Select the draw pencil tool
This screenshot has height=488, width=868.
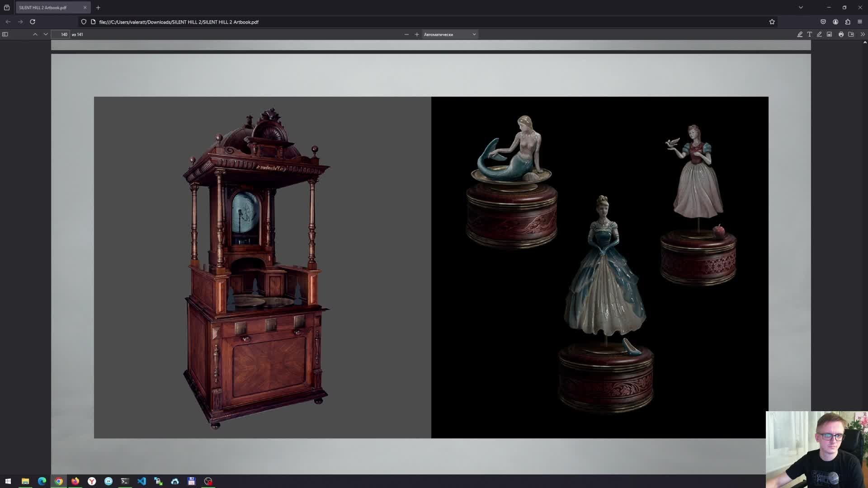tap(820, 34)
